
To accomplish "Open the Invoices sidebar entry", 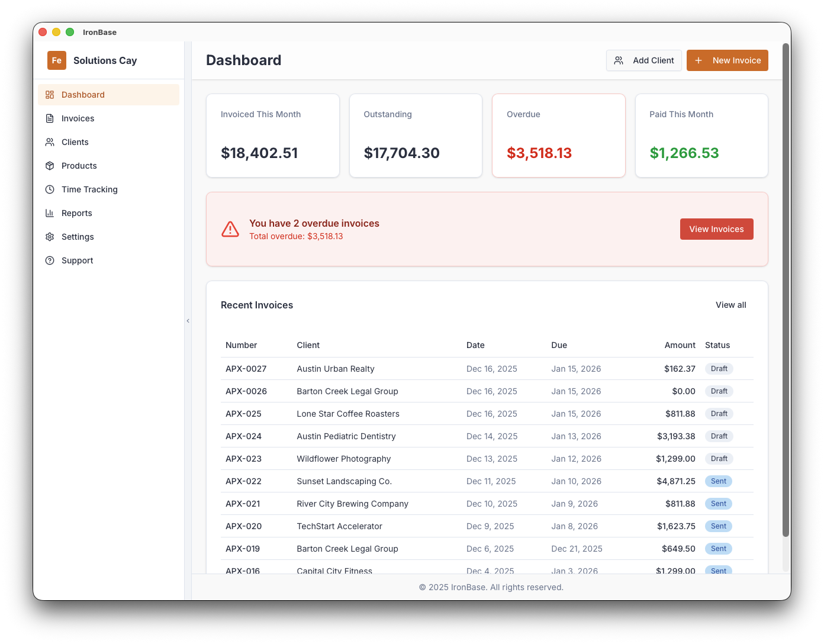I will pos(78,118).
